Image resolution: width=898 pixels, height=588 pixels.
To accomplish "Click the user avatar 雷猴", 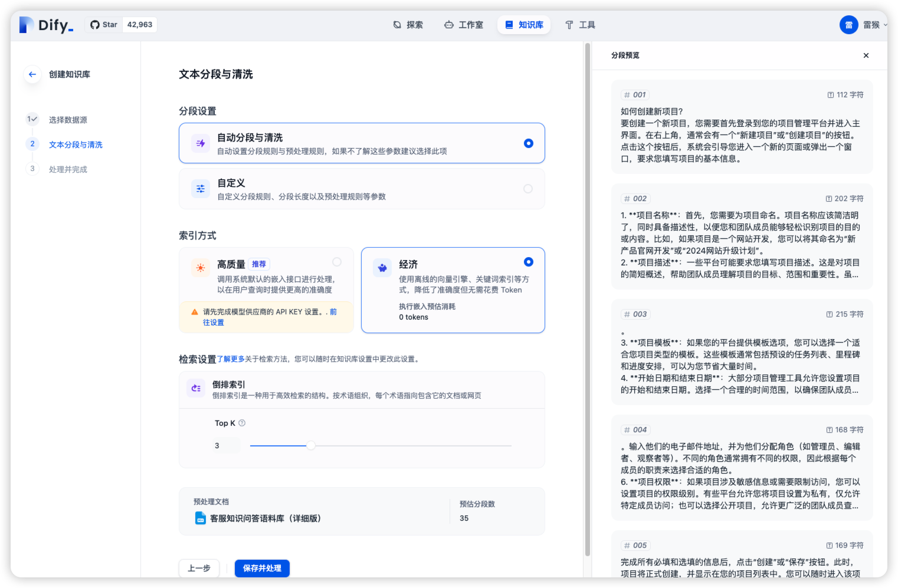I will coord(848,25).
